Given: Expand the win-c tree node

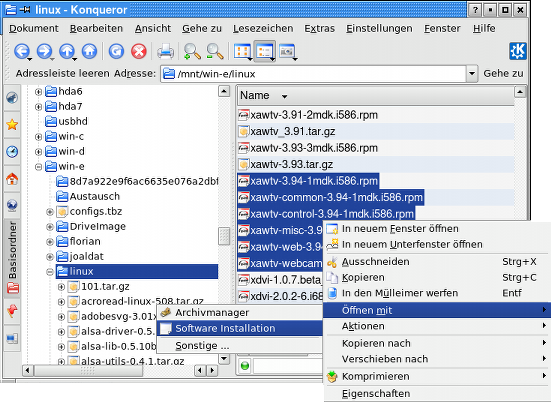Looking at the screenshot, I should tap(38, 137).
